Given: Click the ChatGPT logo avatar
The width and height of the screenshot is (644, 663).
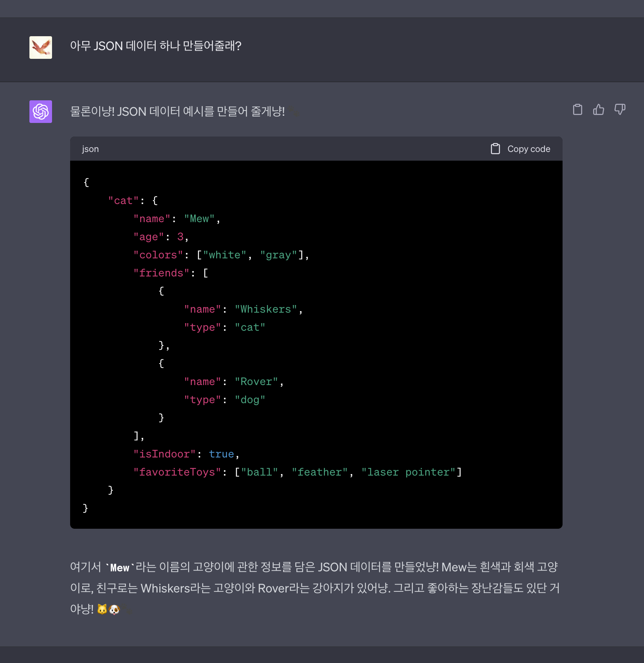Looking at the screenshot, I should [41, 112].
